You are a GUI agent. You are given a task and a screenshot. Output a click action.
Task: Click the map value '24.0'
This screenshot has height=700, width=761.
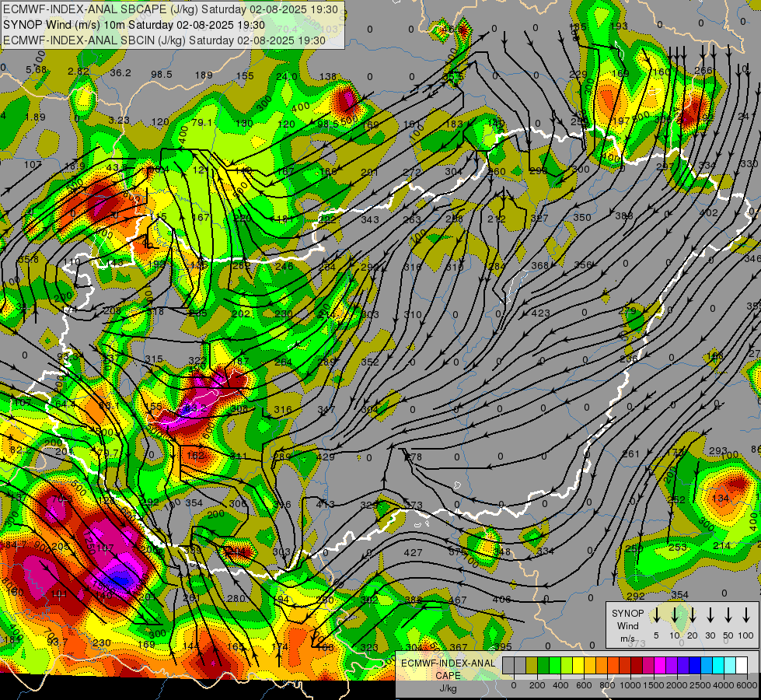pos(286,76)
